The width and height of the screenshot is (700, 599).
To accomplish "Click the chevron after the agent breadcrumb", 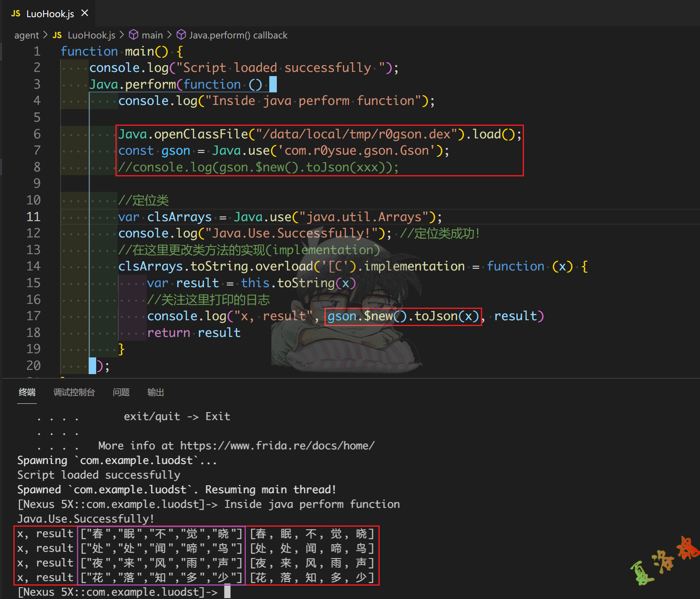I will click(x=45, y=35).
